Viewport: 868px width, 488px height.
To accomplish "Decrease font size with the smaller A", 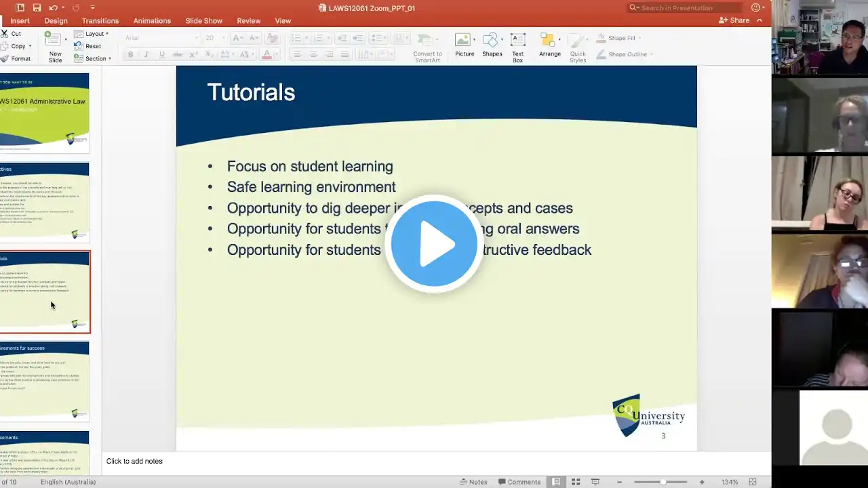I will (x=254, y=38).
